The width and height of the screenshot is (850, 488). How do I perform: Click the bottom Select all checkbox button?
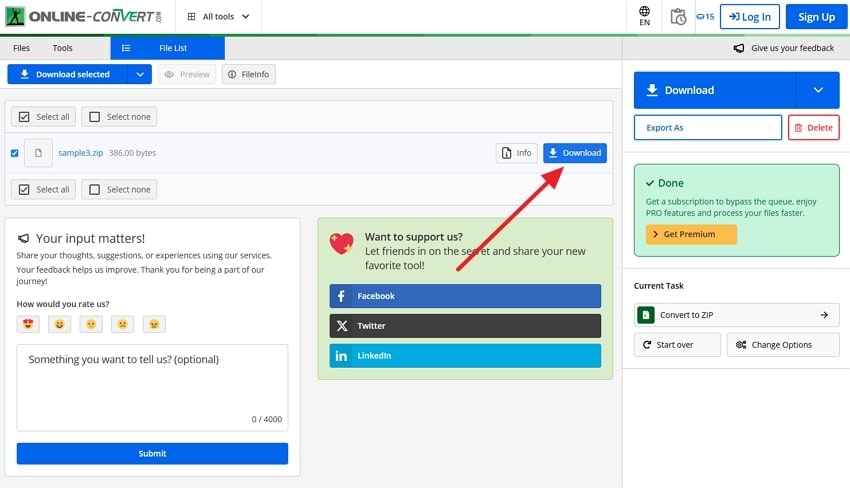tap(43, 189)
